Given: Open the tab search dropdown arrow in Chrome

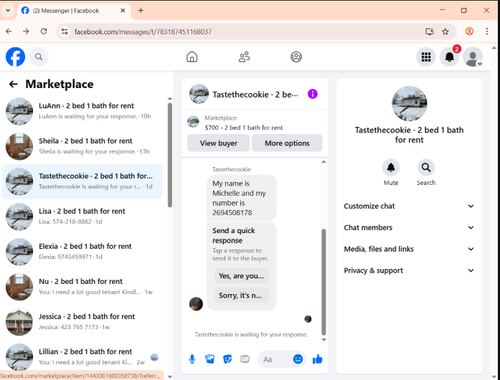Looking at the screenshot, I should point(8,10).
